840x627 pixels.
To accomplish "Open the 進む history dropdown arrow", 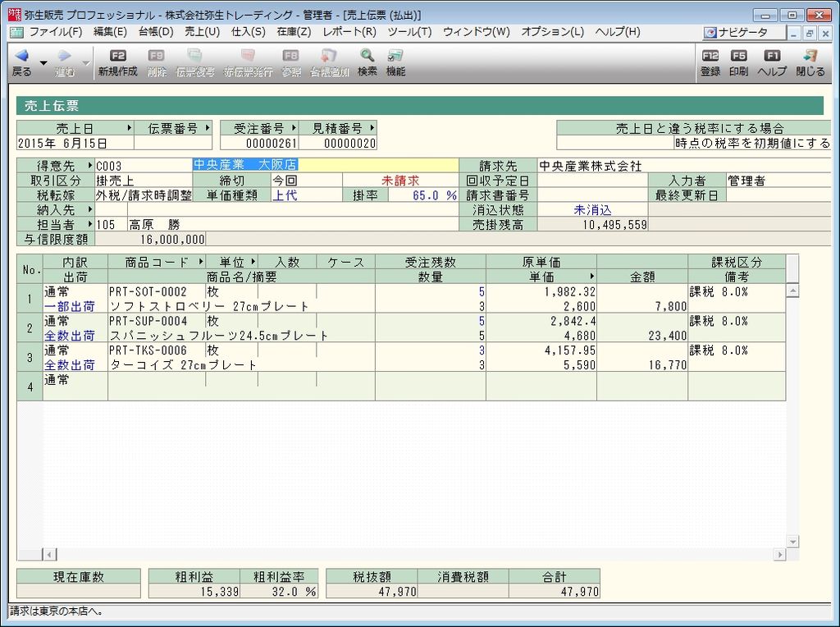I will pyautogui.click(x=86, y=63).
